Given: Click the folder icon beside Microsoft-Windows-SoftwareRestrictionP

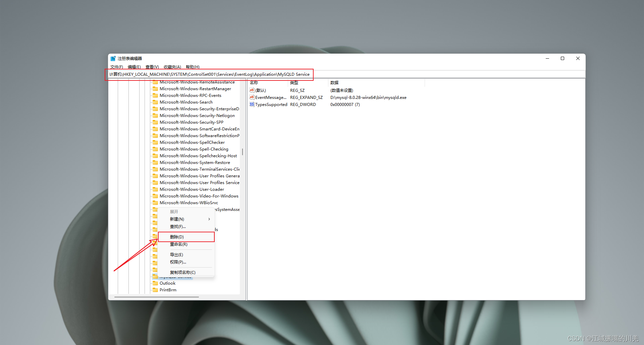Looking at the screenshot, I should pyautogui.click(x=155, y=136).
